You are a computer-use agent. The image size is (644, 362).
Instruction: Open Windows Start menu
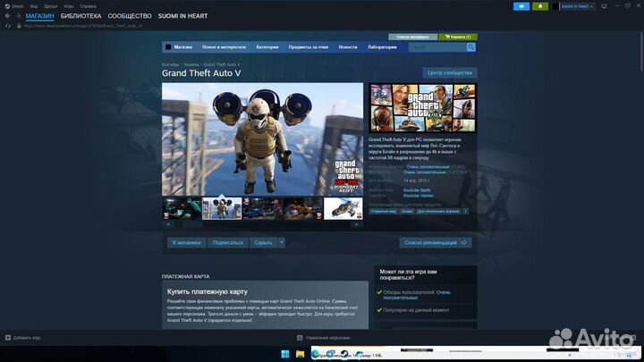pyautogui.click(x=285, y=354)
